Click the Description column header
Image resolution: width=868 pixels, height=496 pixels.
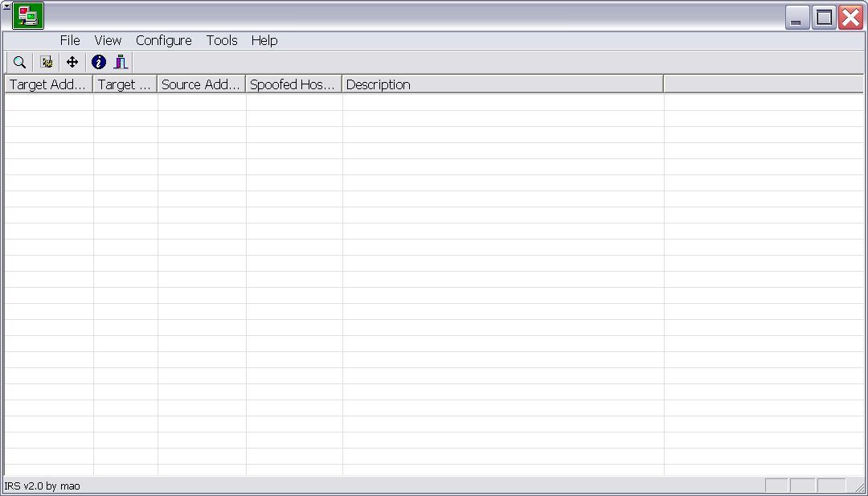502,84
